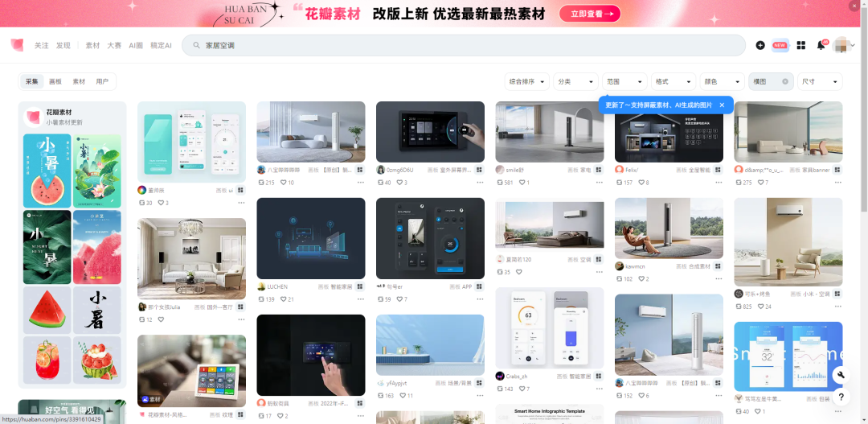Click board icon on 可乐+烤鱼 card
Image resolution: width=868 pixels, height=424 pixels.
pos(837,294)
